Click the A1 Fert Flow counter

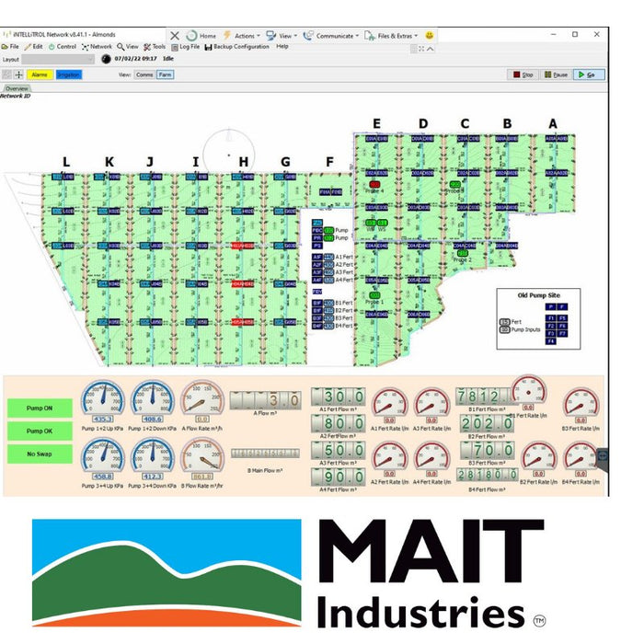coord(339,397)
